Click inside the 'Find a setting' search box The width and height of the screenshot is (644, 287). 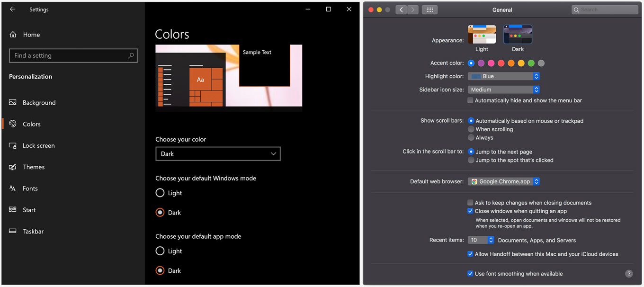pos(73,55)
